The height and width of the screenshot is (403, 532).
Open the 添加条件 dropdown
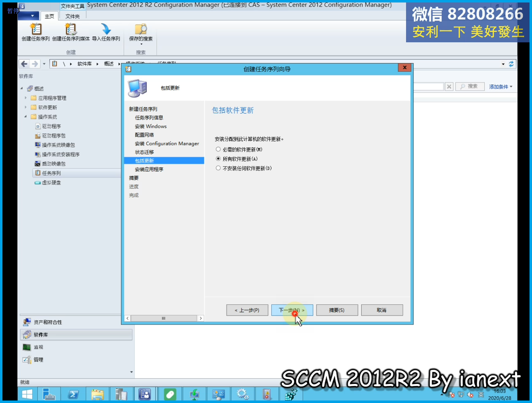(x=501, y=87)
